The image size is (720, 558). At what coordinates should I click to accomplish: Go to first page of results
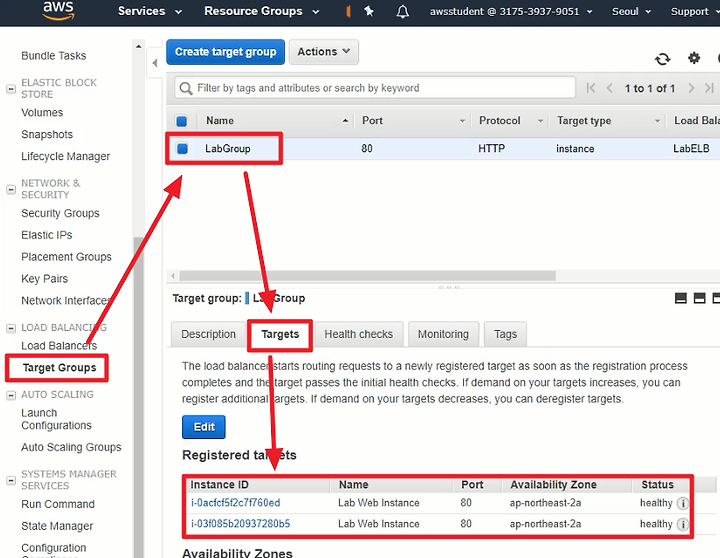pos(591,88)
